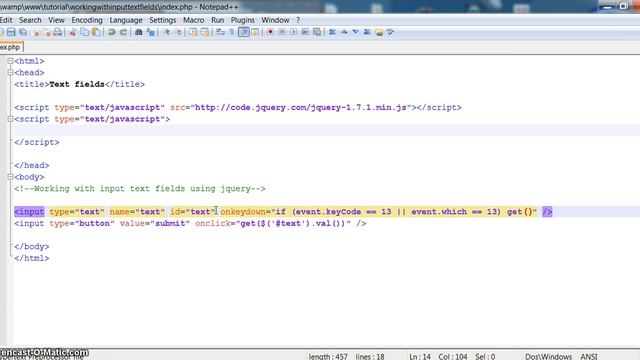Undo using the green arrow icon
640x360 pixels.
click(x=111, y=32)
